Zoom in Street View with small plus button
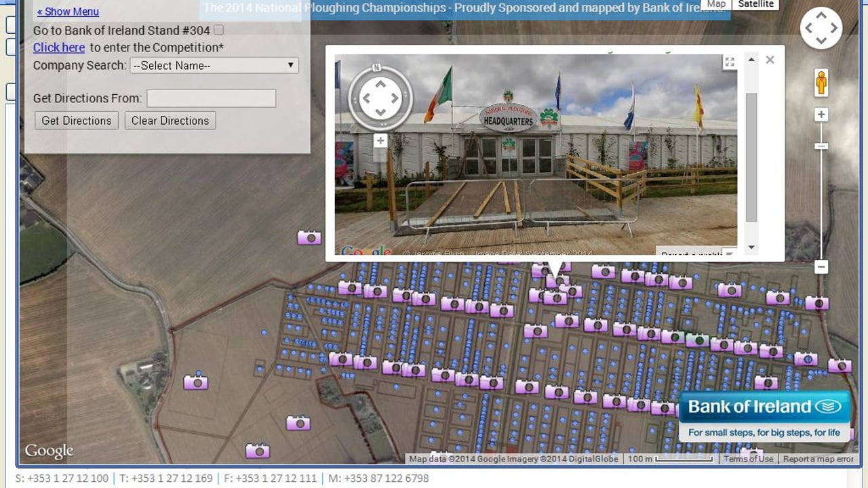 point(380,141)
